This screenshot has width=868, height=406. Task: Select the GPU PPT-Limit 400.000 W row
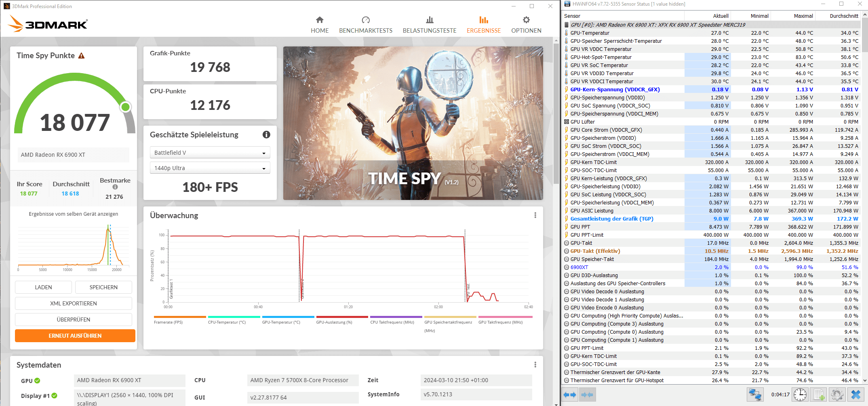tap(712, 235)
